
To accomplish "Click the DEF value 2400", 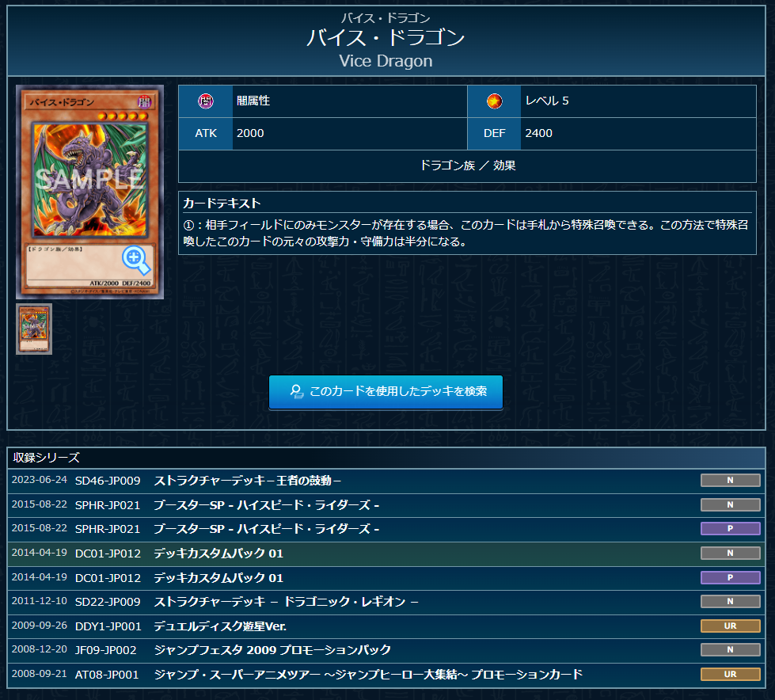I will [x=539, y=134].
